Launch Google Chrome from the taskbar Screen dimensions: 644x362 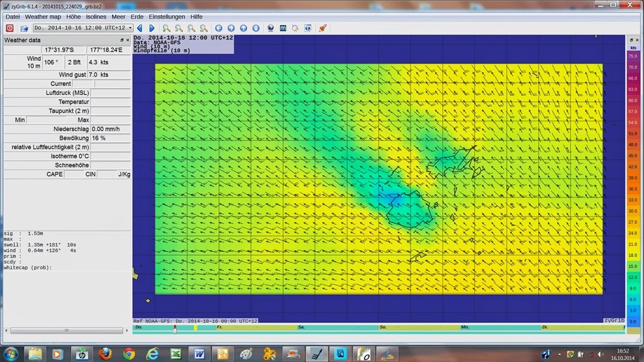tap(129, 354)
